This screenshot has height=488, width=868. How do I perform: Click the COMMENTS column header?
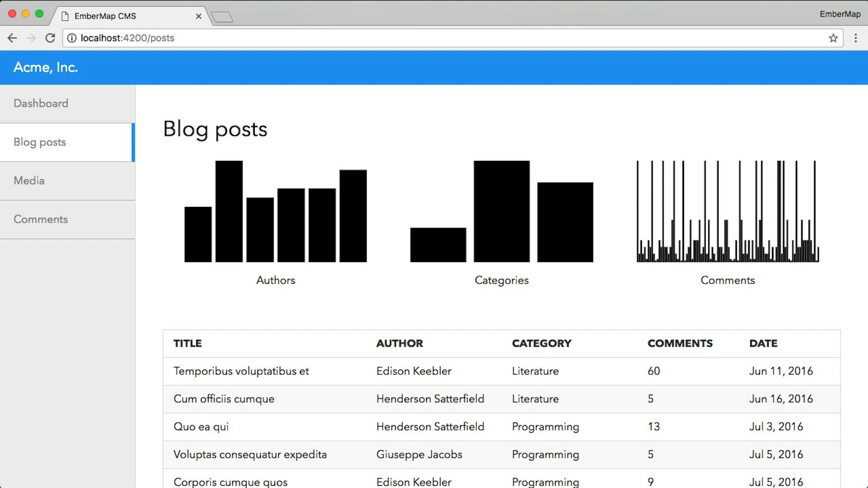point(680,343)
